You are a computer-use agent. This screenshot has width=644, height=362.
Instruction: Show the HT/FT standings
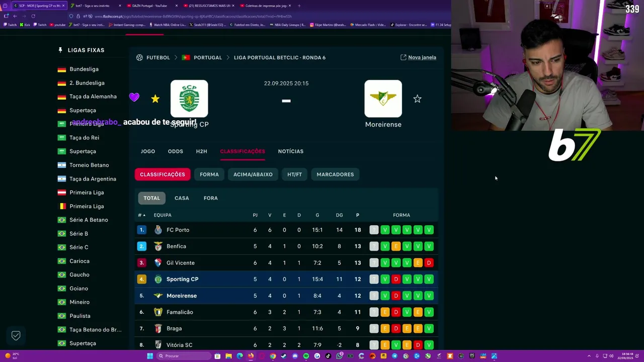click(295, 174)
